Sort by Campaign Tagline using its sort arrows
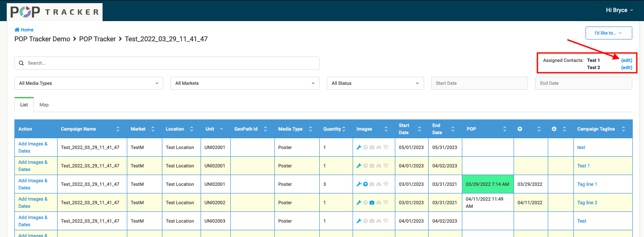Image resolution: width=644 pixels, height=237 pixels. click(x=624, y=129)
